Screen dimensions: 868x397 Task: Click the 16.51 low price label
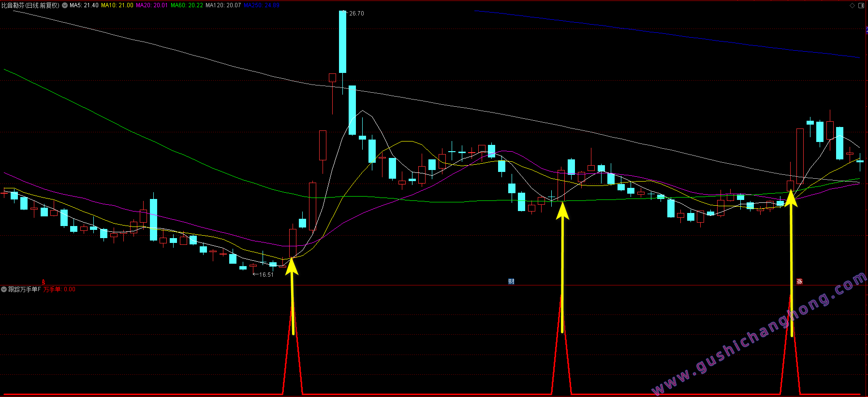266,274
